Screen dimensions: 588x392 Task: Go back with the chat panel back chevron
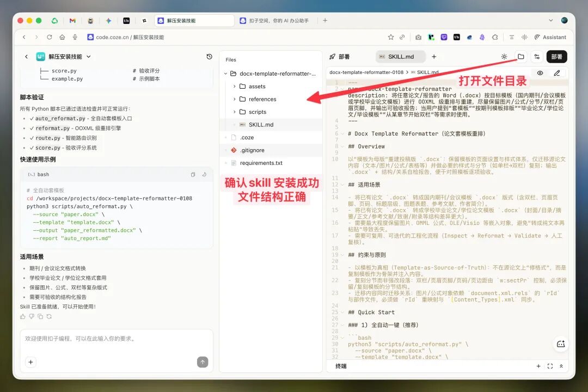tap(26, 57)
